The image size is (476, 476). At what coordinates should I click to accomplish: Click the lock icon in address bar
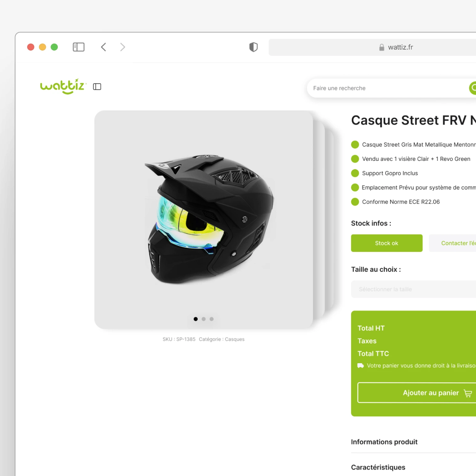point(381,47)
